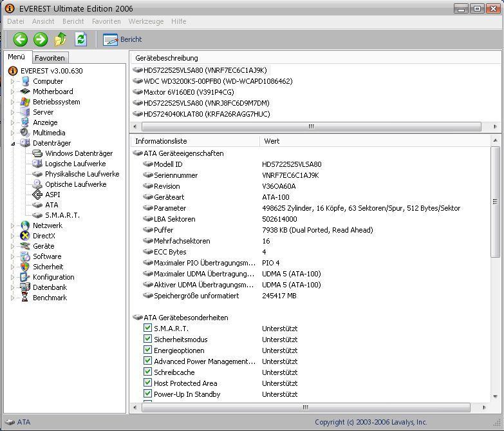Image resolution: width=504 pixels, height=431 pixels.
Task: Select the Anzeige monitor icon
Action: click(x=25, y=122)
